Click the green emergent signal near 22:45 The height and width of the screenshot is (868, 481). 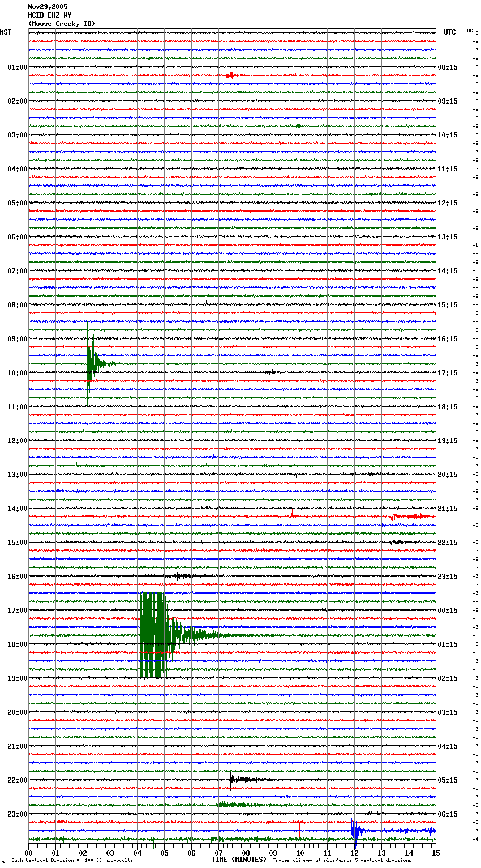pos(231,805)
